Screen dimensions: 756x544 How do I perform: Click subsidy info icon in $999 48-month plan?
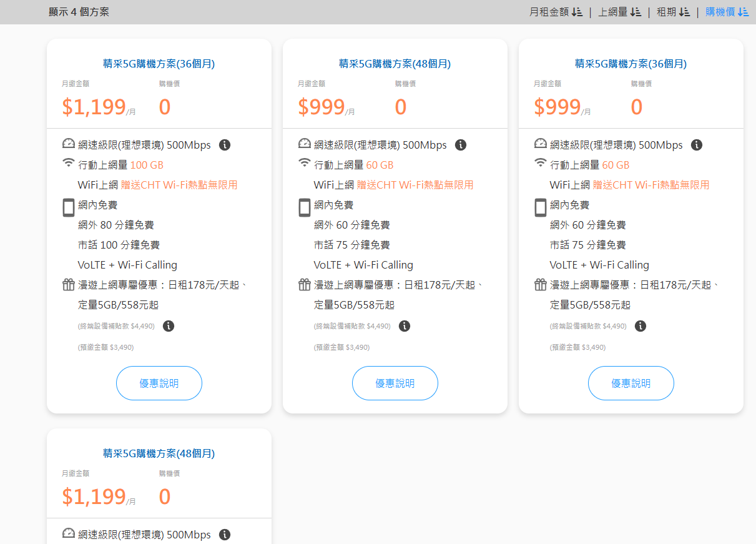(x=405, y=326)
